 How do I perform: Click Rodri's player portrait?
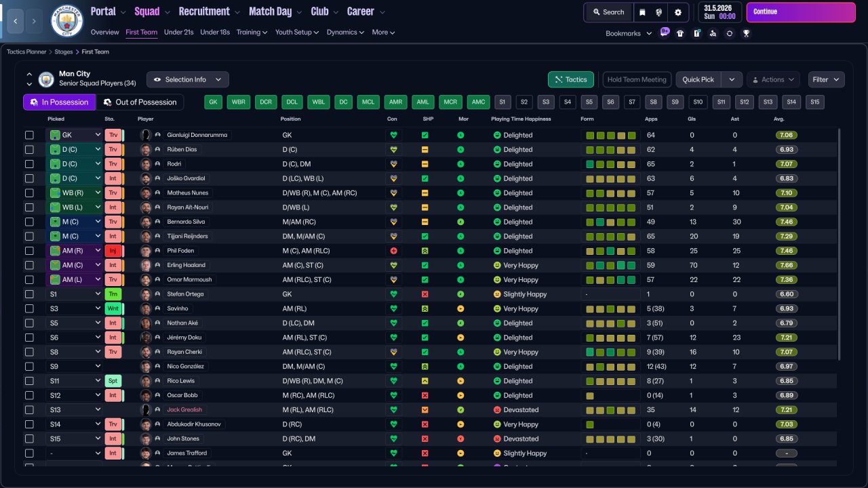[145, 164]
